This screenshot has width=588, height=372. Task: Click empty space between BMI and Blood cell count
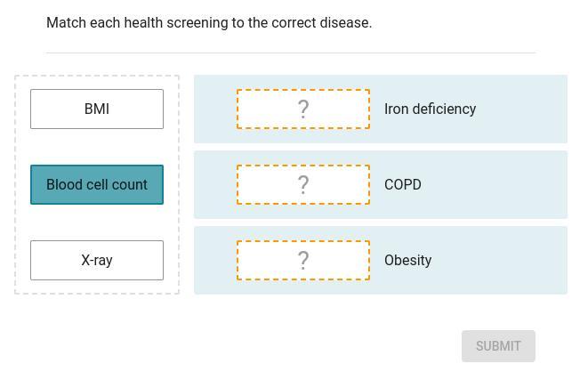coord(97,147)
